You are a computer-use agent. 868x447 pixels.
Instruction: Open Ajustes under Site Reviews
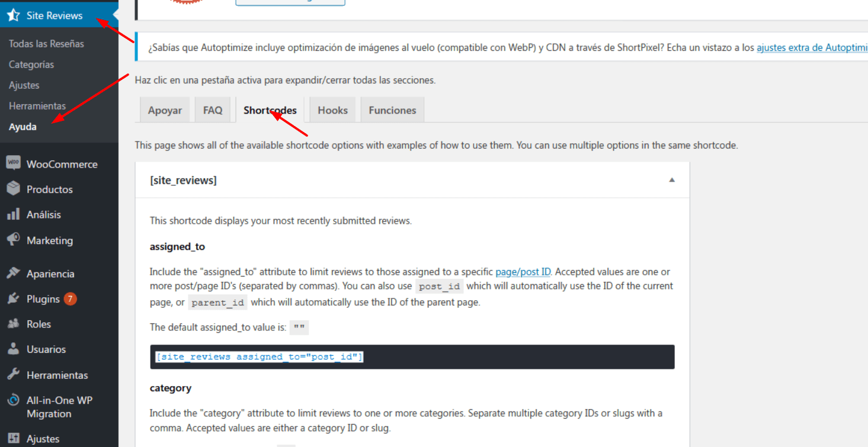[x=24, y=85]
